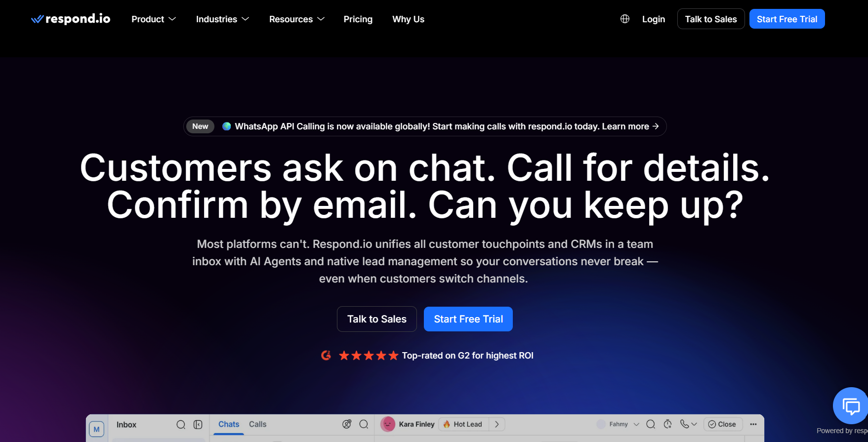Click the contact assign icon beside Calls

pyautogui.click(x=347, y=424)
